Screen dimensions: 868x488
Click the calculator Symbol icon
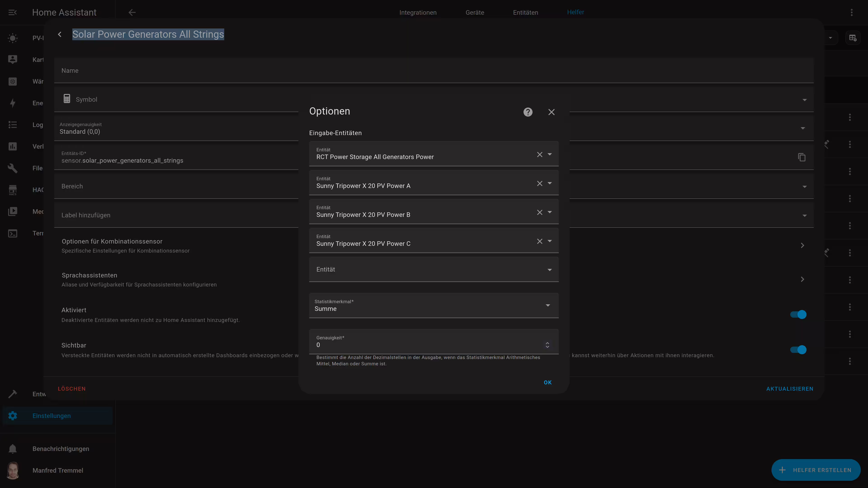tap(67, 99)
